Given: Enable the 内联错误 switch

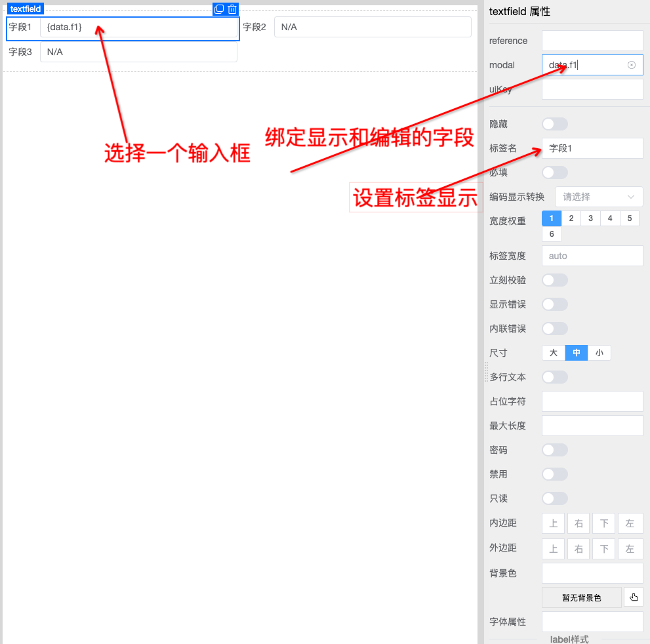Looking at the screenshot, I should [x=555, y=329].
